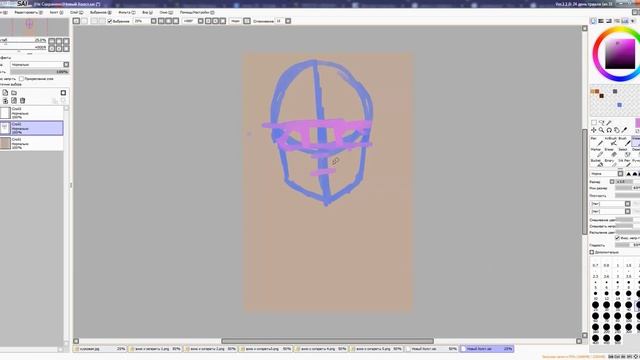Toggle the color wheel panel icon
The width and height of the screenshot is (640, 360).
coord(593,21)
